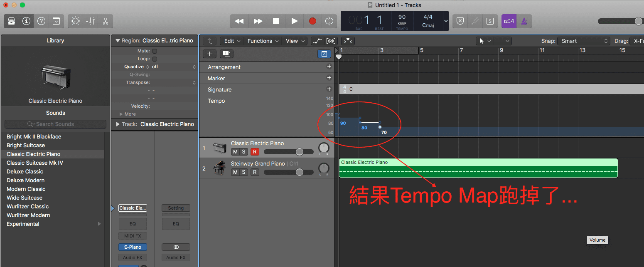Mute the Steinway Grand Piano track
The height and width of the screenshot is (267, 644).
235,172
